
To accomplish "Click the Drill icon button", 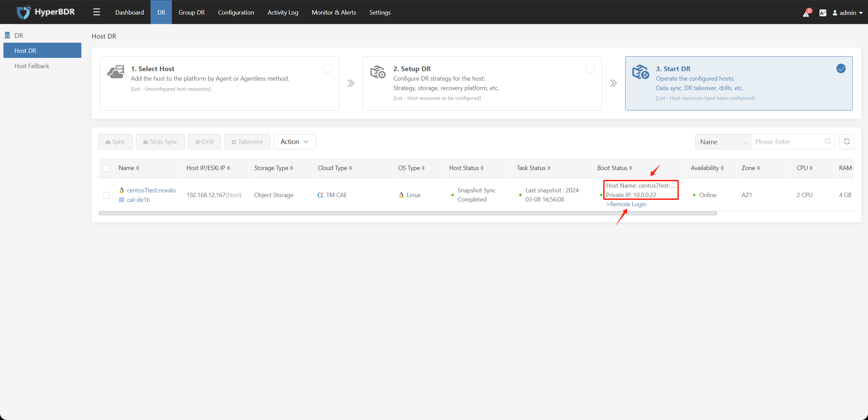I will pyautogui.click(x=204, y=142).
